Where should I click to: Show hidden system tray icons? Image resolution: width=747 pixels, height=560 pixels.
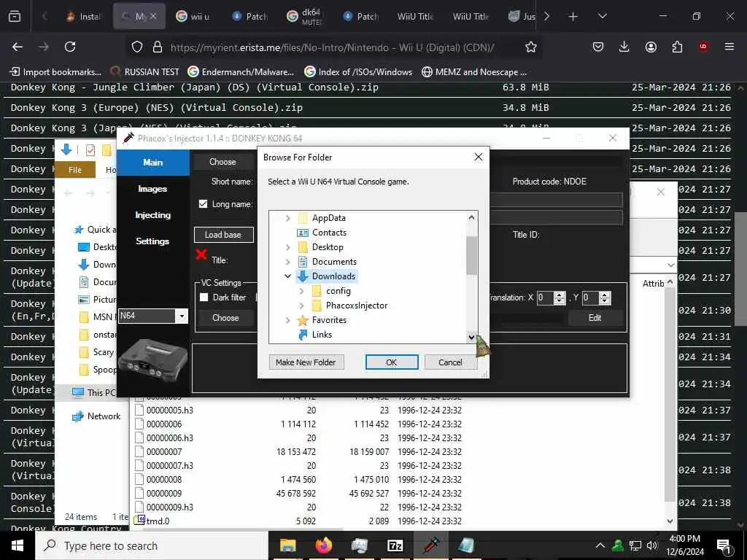(600, 545)
